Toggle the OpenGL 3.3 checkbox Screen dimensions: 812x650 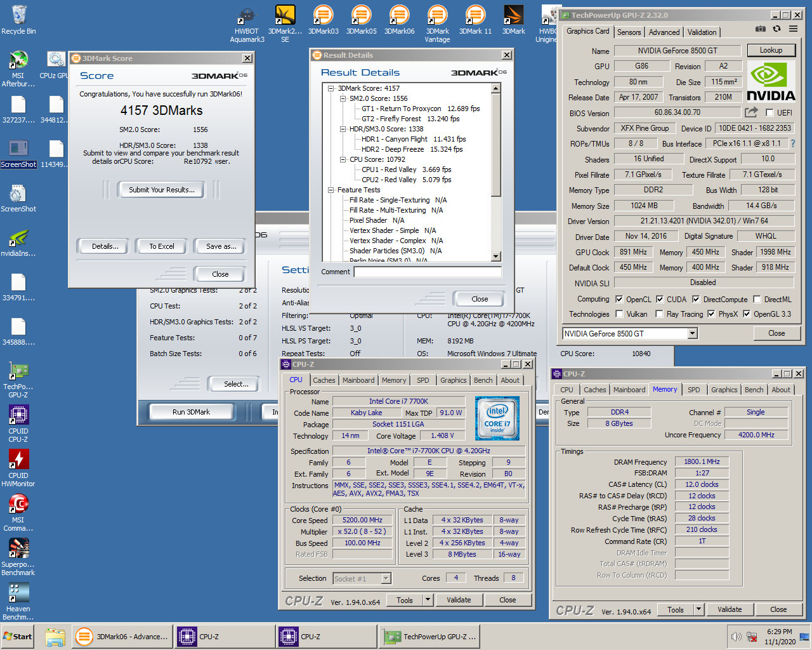(747, 314)
